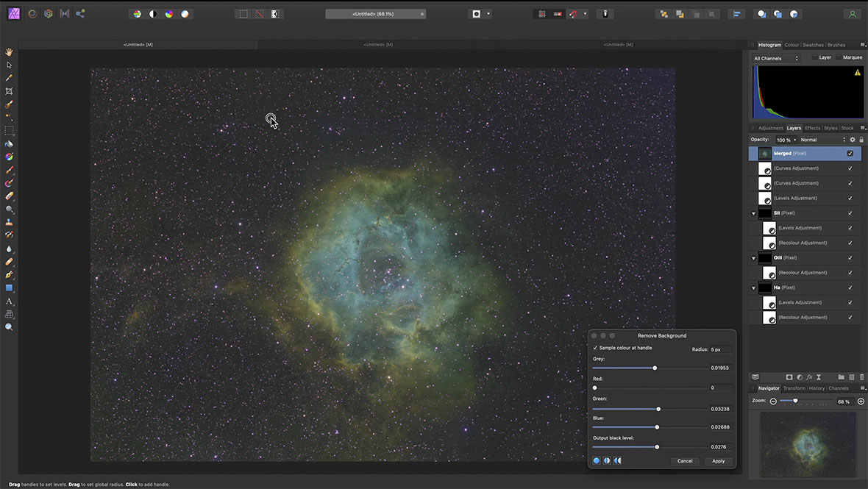Viewport: 868px width, 489px height.
Task: Uncheck Sample colour at handle
Action: (x=595, y=348)
